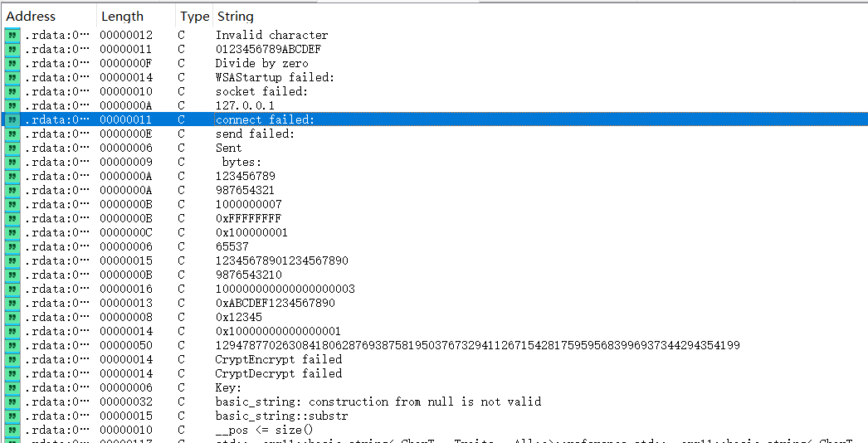The width and height of the screenshot is (868, 443).
Task: Click the Type column header
Action: pos(194,17)
